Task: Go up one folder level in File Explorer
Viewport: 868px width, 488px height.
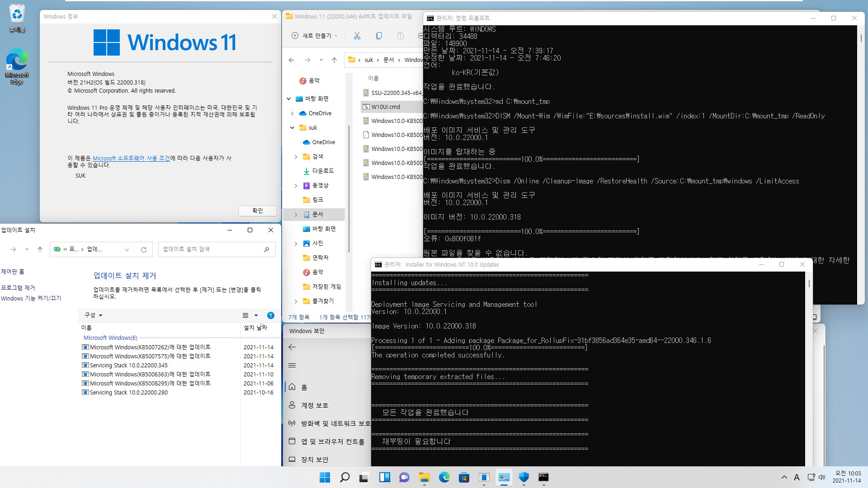Action: [334, 60]
